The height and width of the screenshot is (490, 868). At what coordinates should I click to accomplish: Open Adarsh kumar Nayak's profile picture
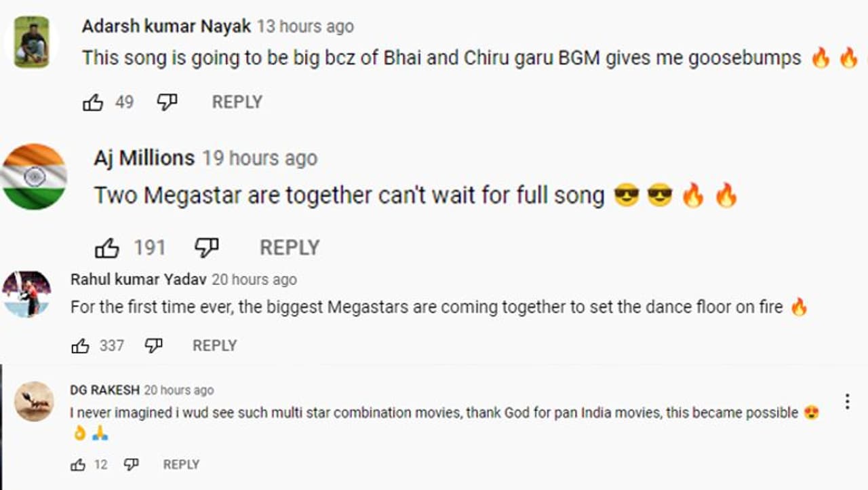31,42
